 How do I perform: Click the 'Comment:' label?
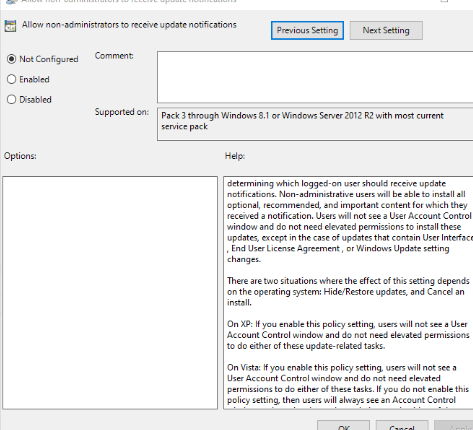tap(114, 56)
